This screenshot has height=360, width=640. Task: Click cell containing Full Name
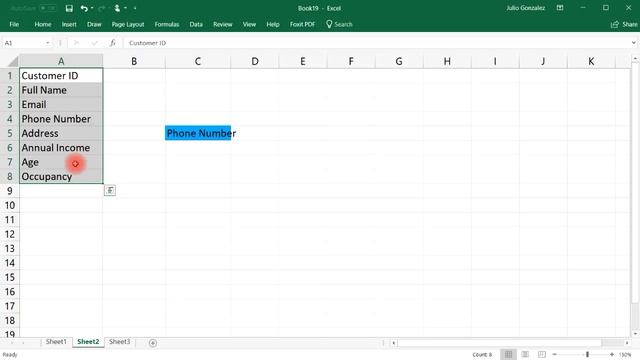pos(61,90)
